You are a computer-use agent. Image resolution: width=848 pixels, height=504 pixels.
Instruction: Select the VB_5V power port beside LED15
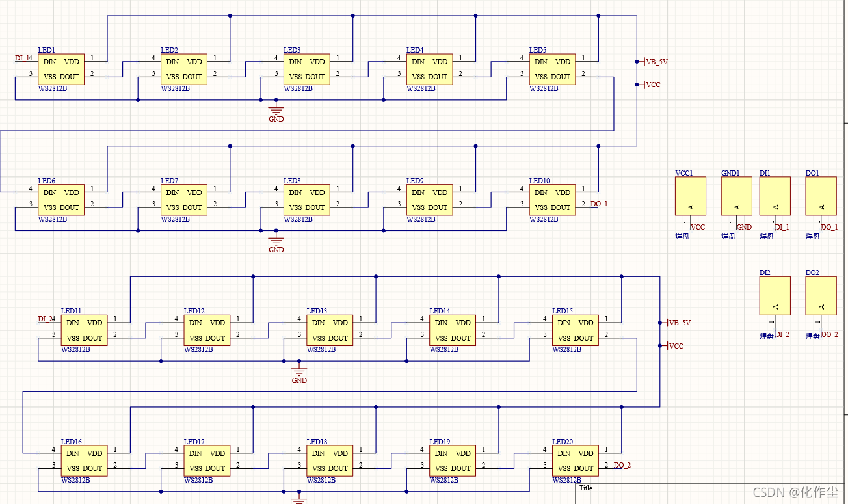(676, 323)
